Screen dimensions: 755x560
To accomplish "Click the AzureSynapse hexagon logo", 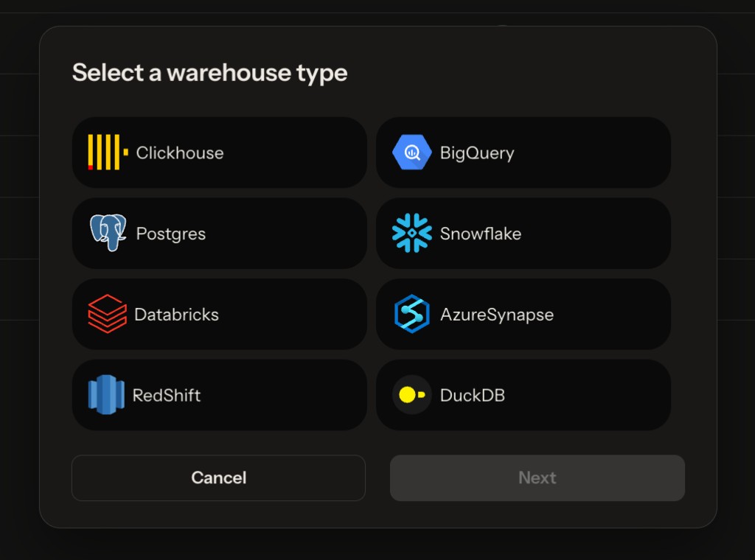I will [411, 314].
